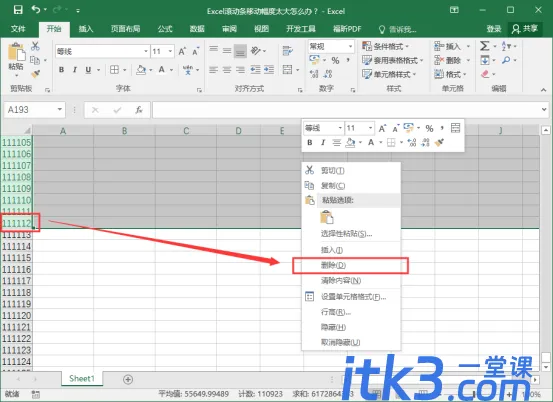Click the Clear eraser icon in editing group
This screenshot has height=402, width=553.
pos(485,74)
